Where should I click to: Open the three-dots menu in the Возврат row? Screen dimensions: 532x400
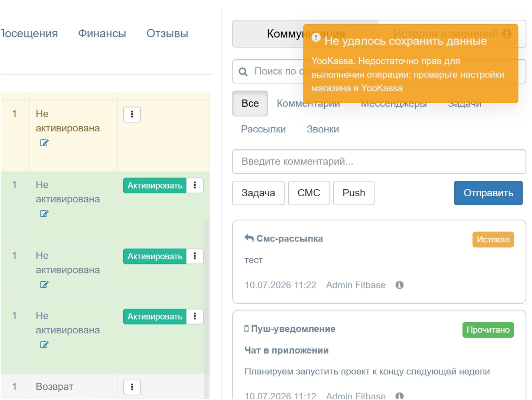coord(132,387)
